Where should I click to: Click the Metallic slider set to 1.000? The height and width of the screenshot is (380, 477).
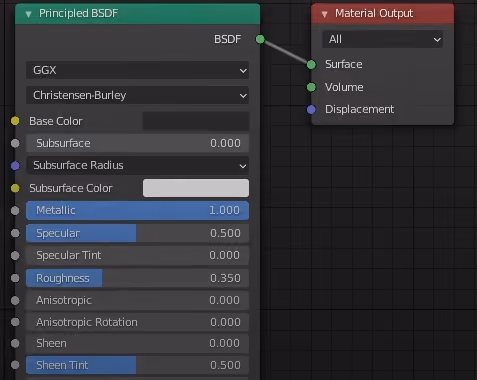coord(137,210)
